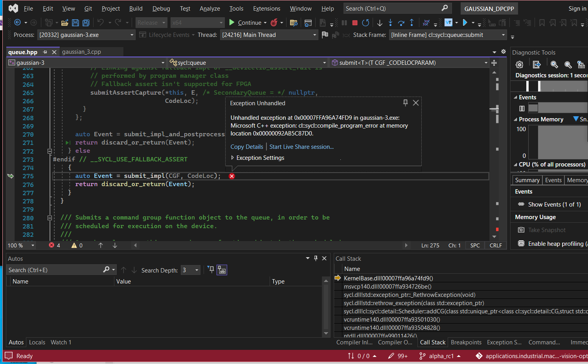Open Diagnostic Tools settings gear icon

[519, 64]
